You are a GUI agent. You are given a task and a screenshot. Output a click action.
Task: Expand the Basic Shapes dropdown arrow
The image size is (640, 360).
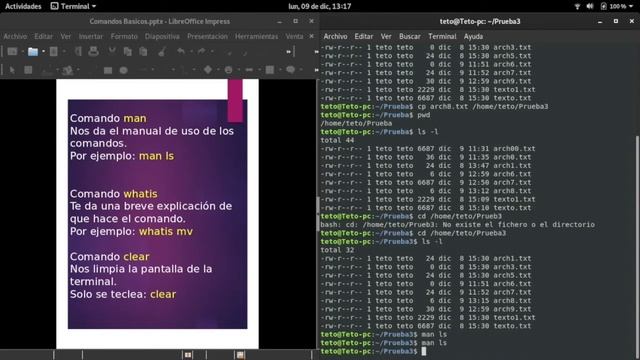[218, 70]
